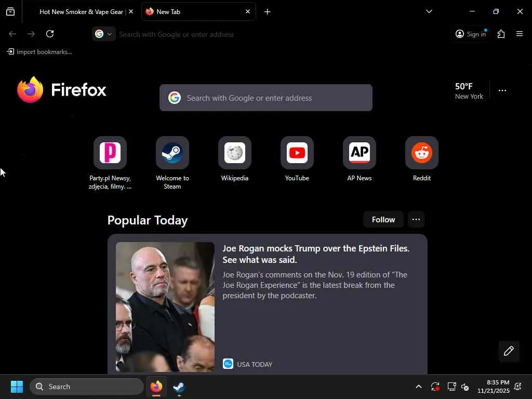Close the New Tab tab
The height and width of the screenshot is (399, 532).
pyautogui.click(x=248, y=11)
